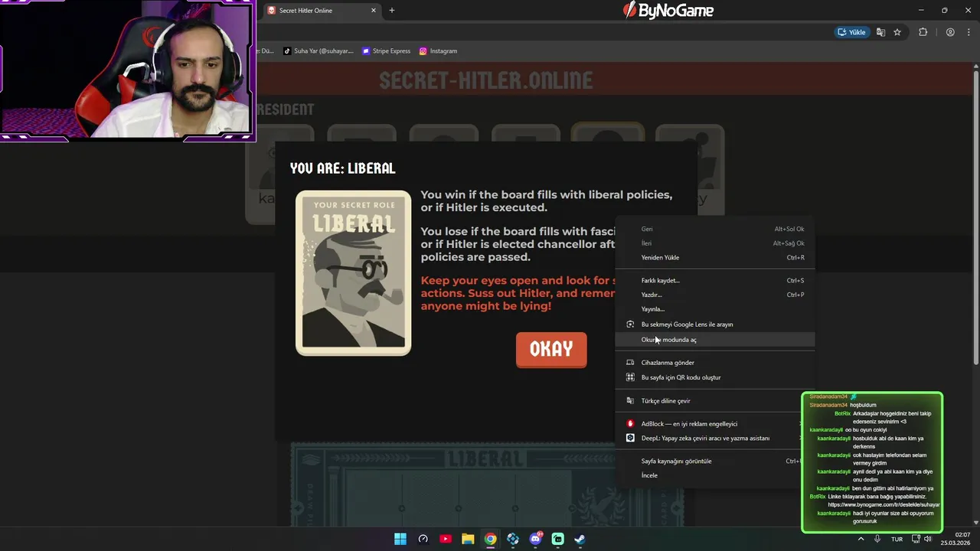Open the speedometer app in taskbar
The image size is (980, 551).
[x=423, y=539]
